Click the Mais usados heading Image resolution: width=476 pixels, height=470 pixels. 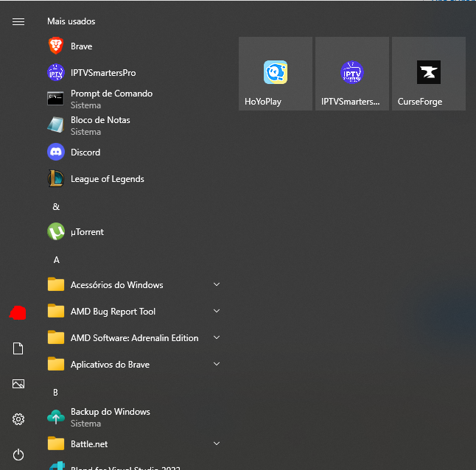coord(71,21)
